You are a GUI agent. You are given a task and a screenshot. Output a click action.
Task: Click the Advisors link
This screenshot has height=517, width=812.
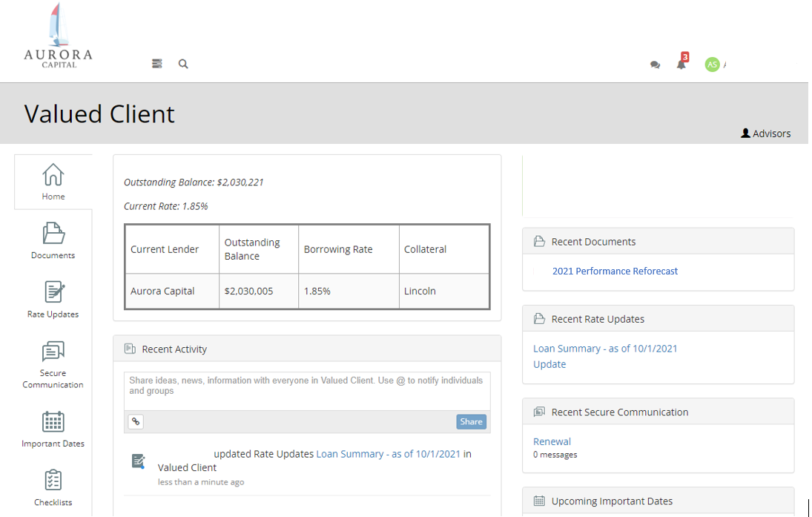point(766,134)
